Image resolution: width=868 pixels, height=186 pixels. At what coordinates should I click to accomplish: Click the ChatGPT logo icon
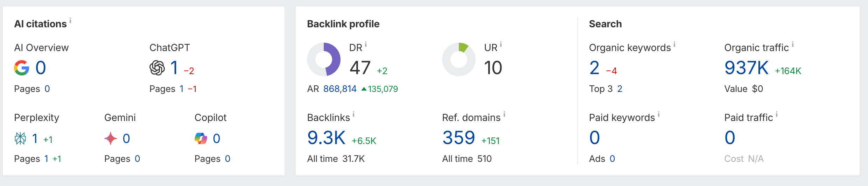(x=157, y=68)
